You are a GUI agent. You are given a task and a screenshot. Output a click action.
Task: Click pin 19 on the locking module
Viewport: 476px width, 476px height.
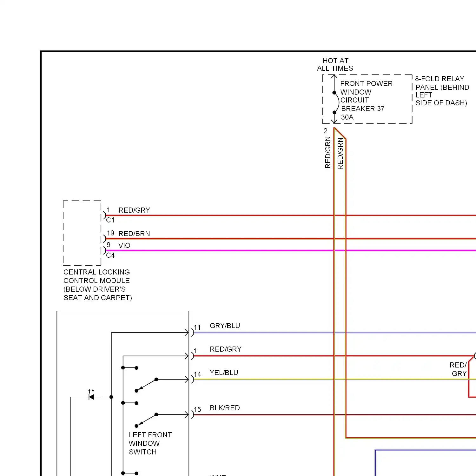click(110, 233)
